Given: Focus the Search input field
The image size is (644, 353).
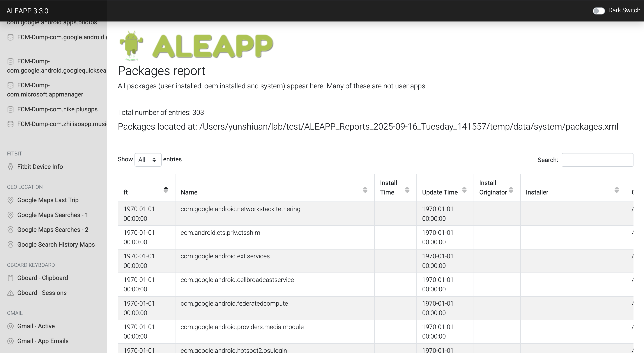Looking at the screenshot, I should 597,160.
